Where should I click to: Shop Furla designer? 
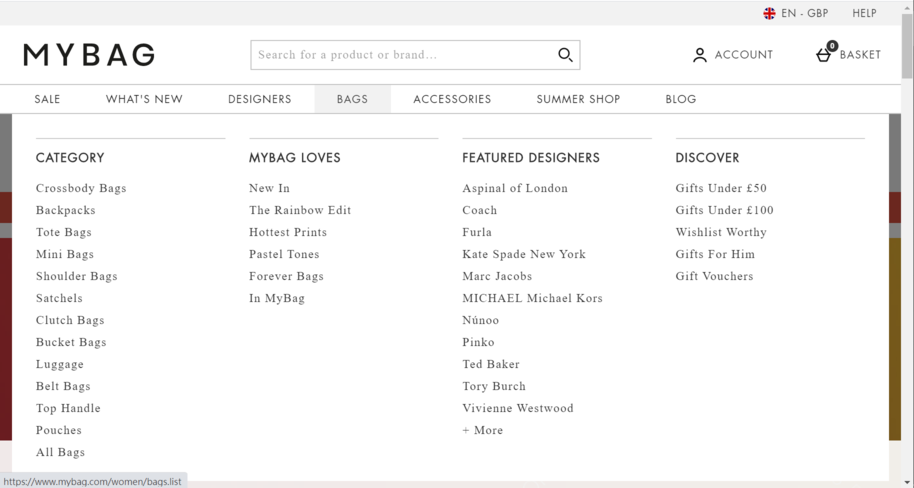tap(477, 233)
